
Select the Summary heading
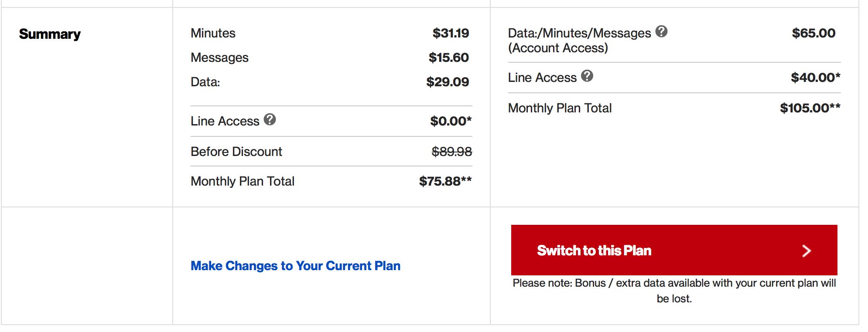coord(50,34)
